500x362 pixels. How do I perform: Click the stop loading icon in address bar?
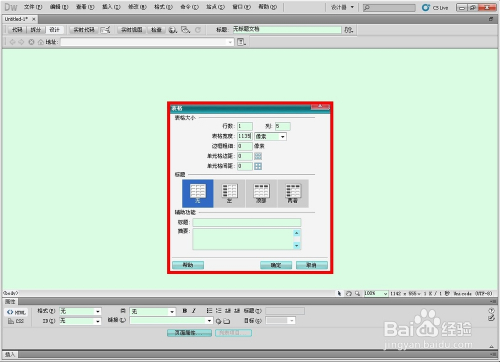[31, 42]
